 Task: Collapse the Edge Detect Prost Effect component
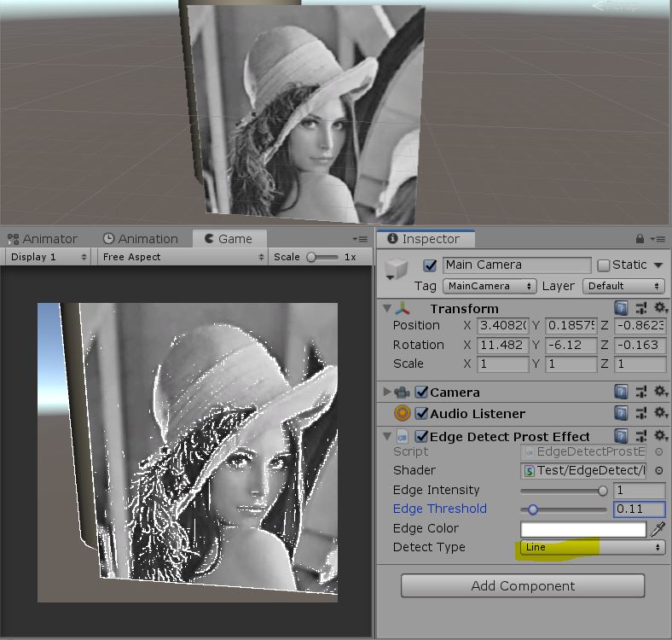pos(386,436)
